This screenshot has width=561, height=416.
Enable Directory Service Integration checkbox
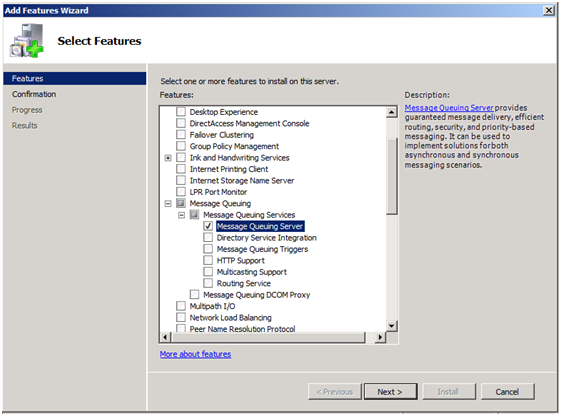pos(208,238)
